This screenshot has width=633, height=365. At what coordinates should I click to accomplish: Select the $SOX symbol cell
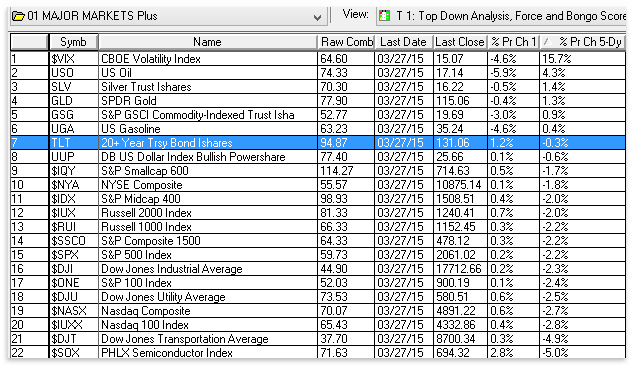73,352
